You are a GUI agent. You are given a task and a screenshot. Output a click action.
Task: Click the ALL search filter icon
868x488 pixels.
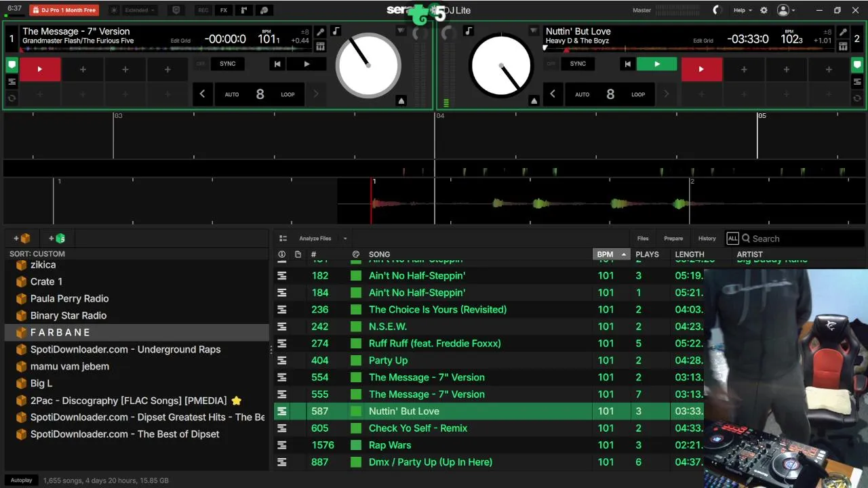tap(732, 239)
